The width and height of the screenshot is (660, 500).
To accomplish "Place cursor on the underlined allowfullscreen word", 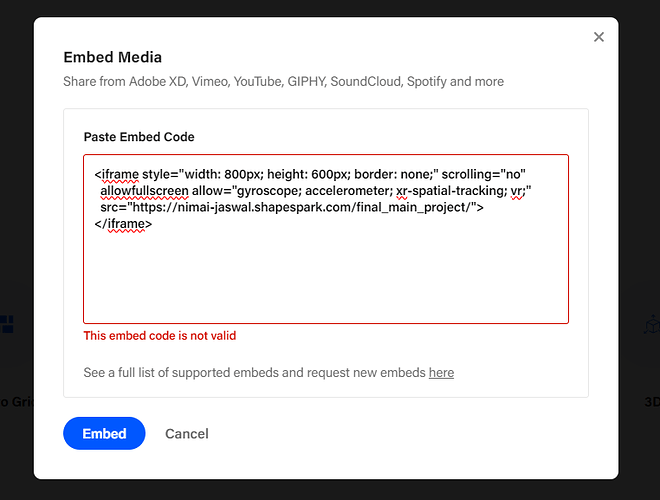I will coord(144,191).
